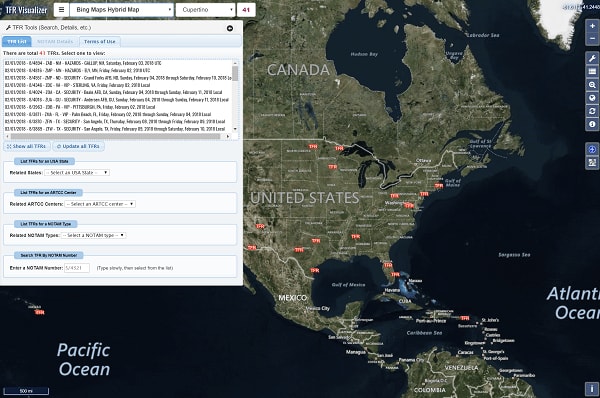600x398 pixels.
Task: Zoom out the map with minus button
Action: [x=592, y=39]
